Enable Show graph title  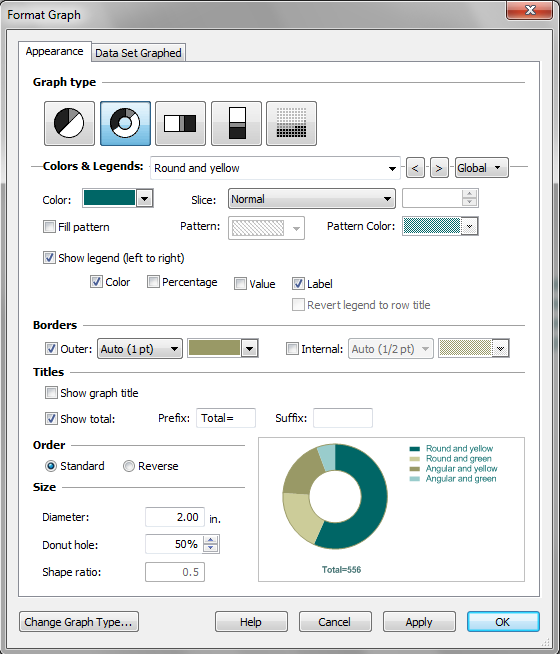click(x=51, y=393)
